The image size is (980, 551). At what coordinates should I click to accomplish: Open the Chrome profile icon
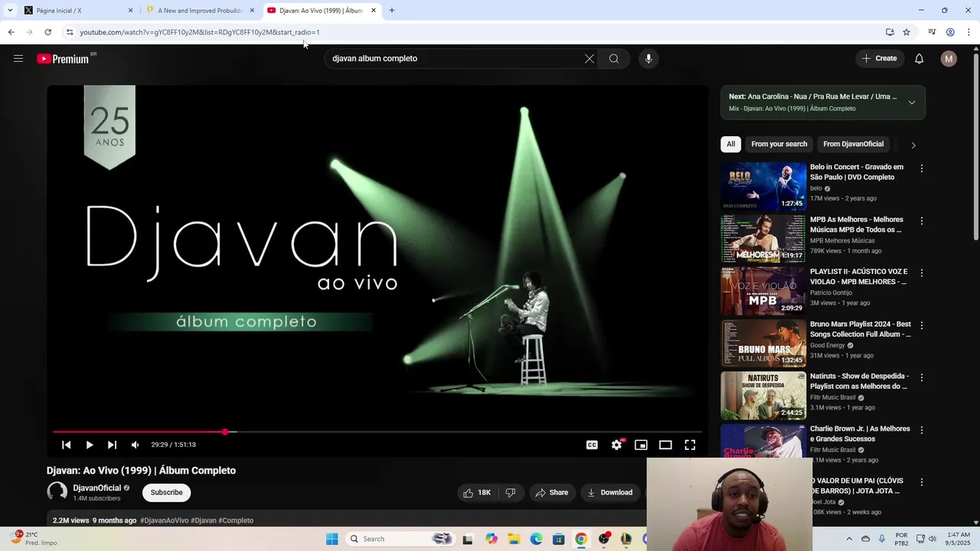pyautogui.click(x=950, y=32)
